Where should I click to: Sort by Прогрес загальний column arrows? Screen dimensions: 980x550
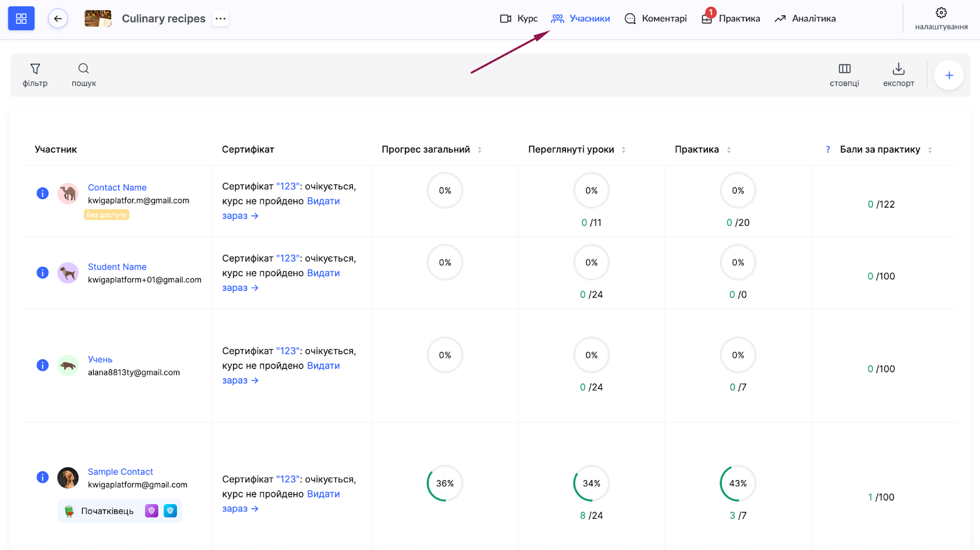tap(480, 150)
